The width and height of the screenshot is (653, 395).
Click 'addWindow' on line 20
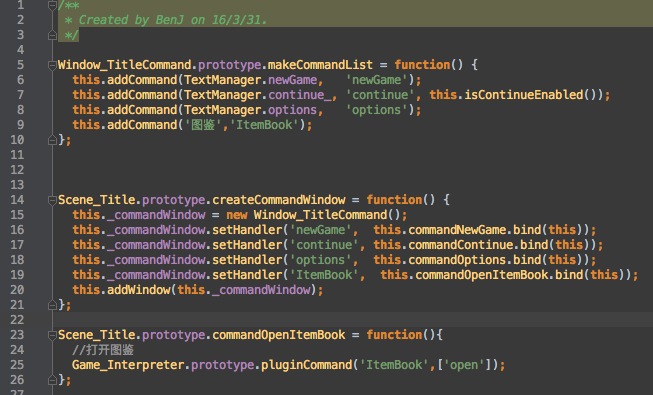139,290
